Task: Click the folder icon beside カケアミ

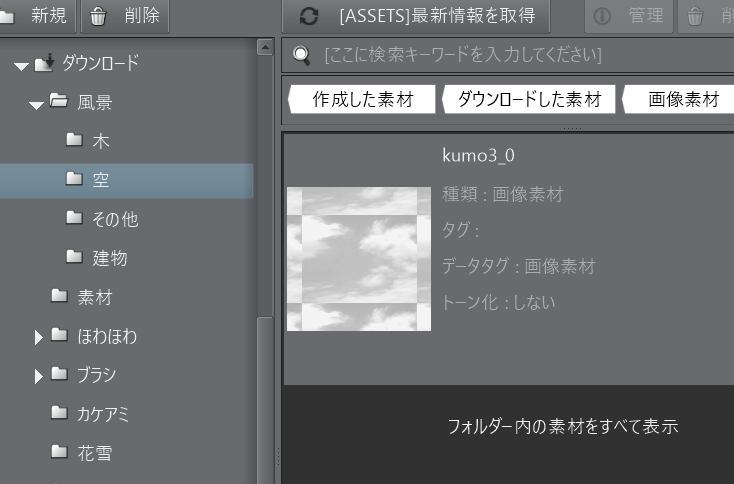Action: [59, 412]
